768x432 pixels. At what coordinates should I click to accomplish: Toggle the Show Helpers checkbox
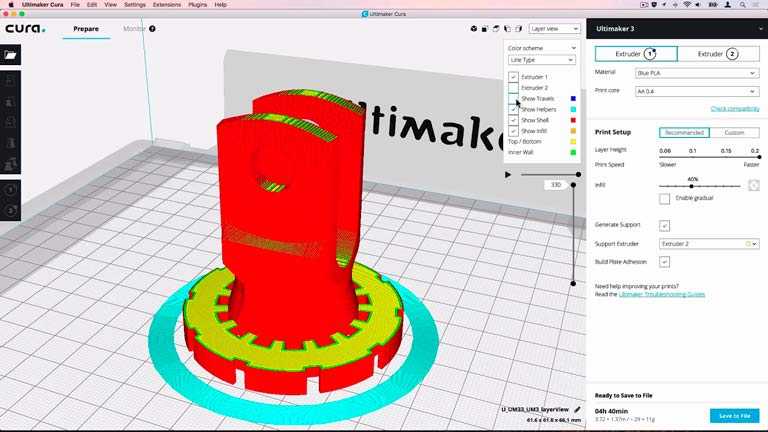(513, 109)
